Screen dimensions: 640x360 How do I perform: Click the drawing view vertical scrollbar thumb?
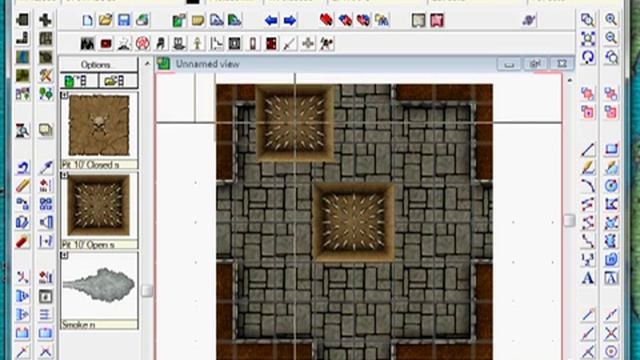(569, 220)
